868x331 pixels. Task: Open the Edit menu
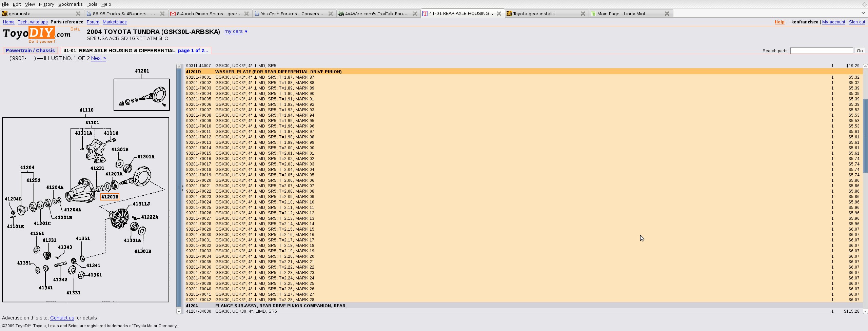(x=17, y=4)
